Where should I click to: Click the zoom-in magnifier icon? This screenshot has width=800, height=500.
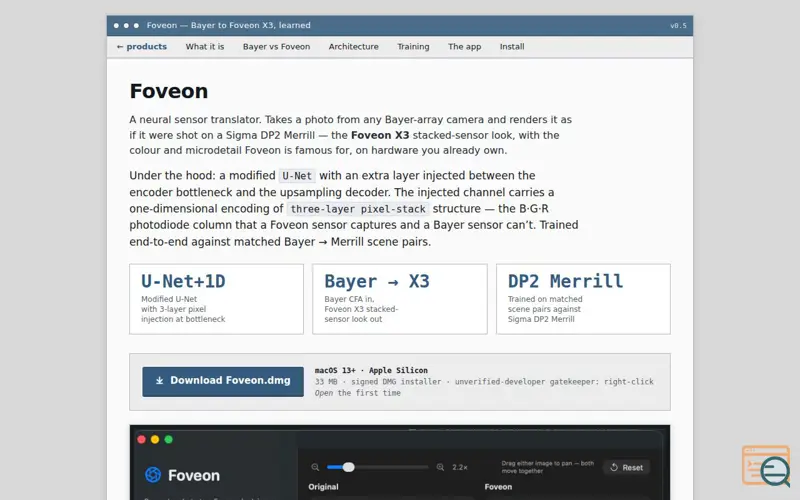pyautogui.click(x=440, y=467)
